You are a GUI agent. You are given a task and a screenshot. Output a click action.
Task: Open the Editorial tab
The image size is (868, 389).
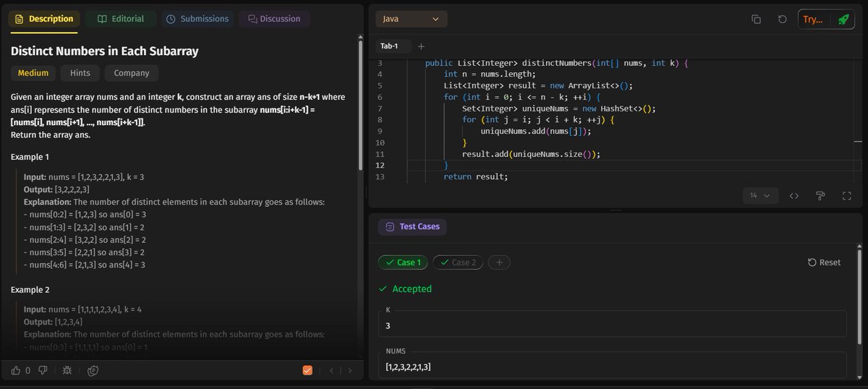coord(121,19)
